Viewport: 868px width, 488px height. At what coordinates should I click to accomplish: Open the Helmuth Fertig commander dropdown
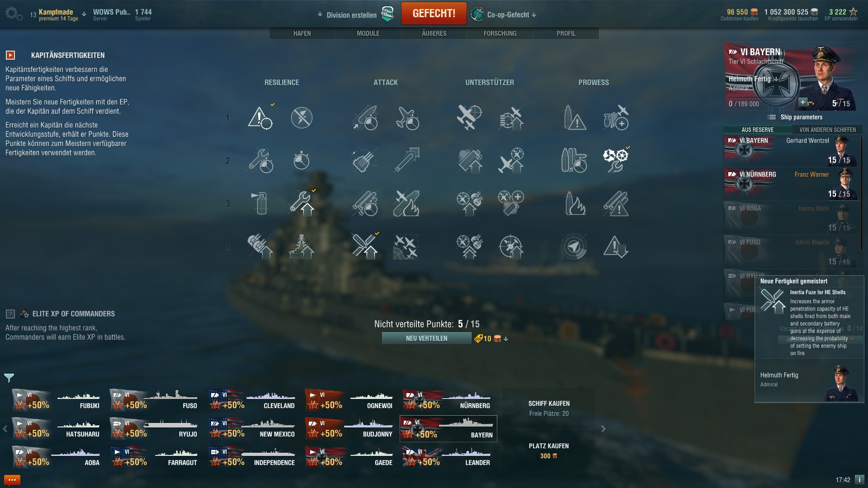point(776,79)
